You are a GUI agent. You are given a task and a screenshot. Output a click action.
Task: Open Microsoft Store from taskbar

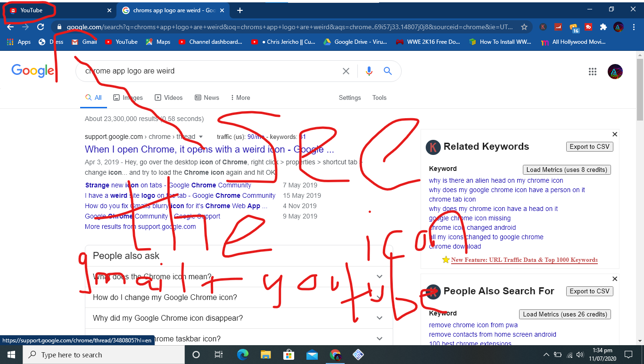tap(289, 355)
